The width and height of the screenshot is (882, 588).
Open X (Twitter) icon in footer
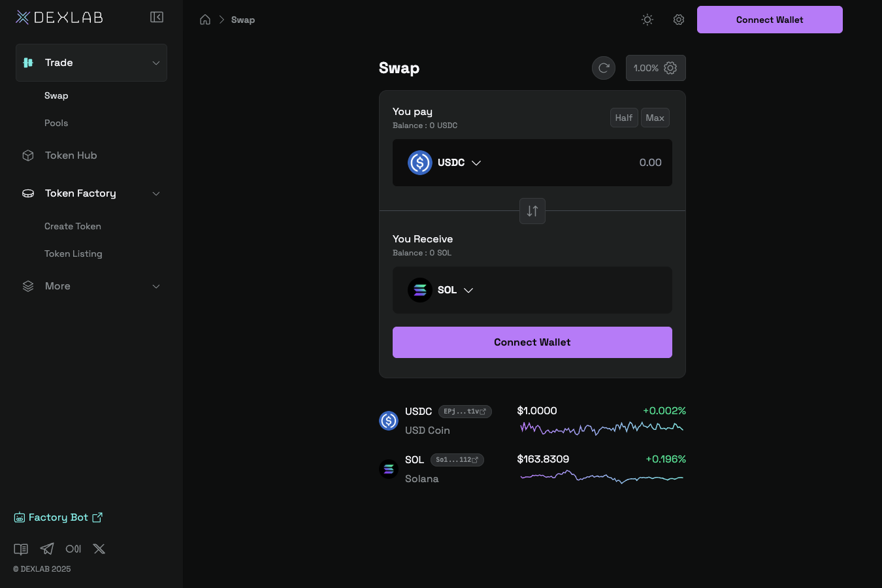(99, 549)
